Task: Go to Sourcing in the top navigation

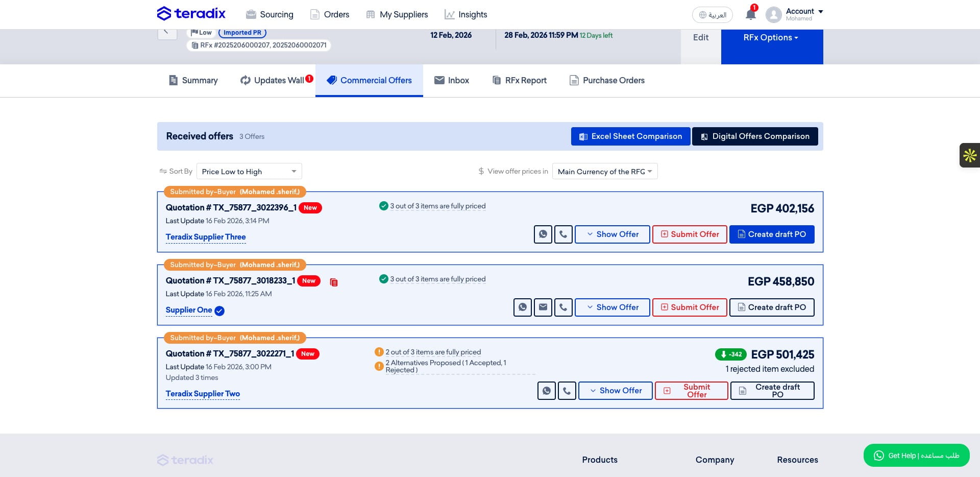Action: point(269,14)
